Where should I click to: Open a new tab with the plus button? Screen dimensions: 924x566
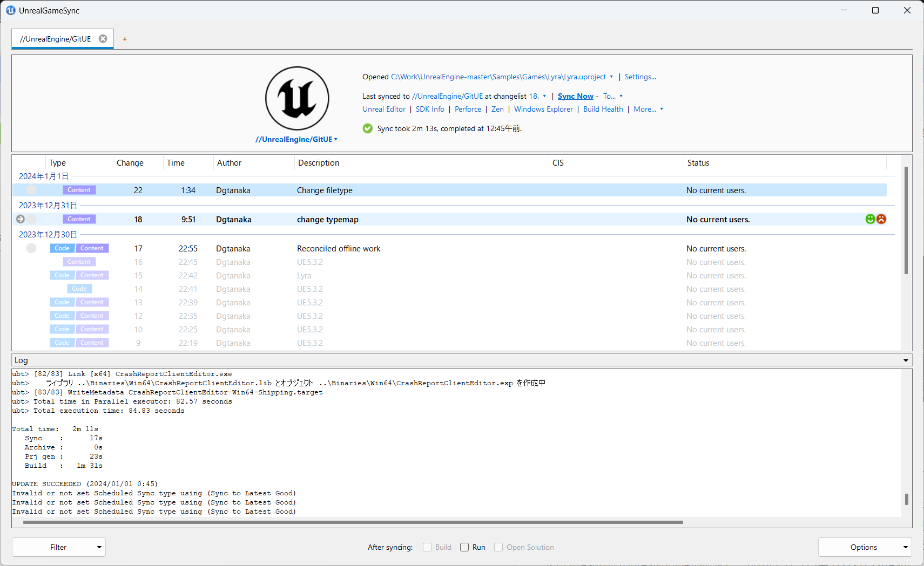point(125,38)
